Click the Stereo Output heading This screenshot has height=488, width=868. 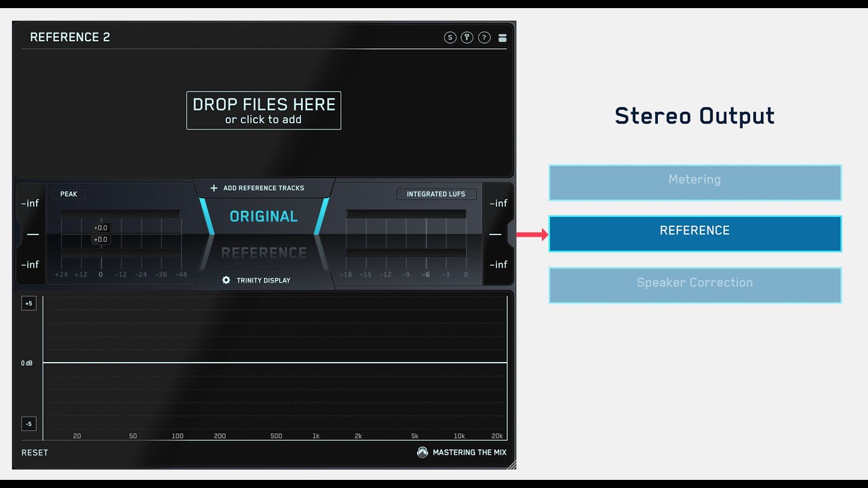tap(695, 116)
